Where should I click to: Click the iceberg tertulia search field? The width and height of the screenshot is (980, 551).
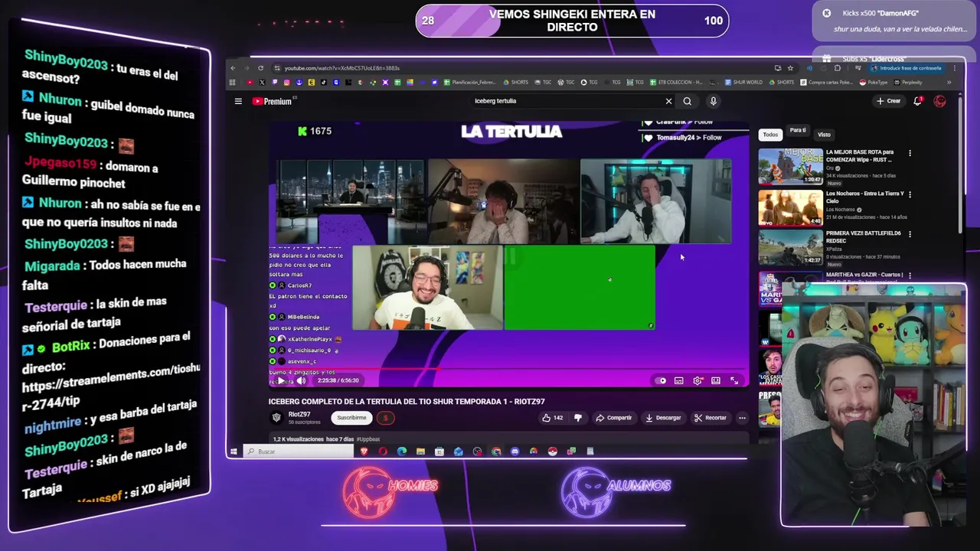(x=567, y=101)
